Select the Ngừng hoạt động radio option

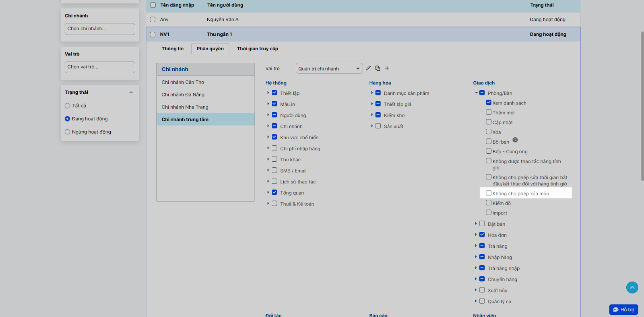click(x=68, y=132)
